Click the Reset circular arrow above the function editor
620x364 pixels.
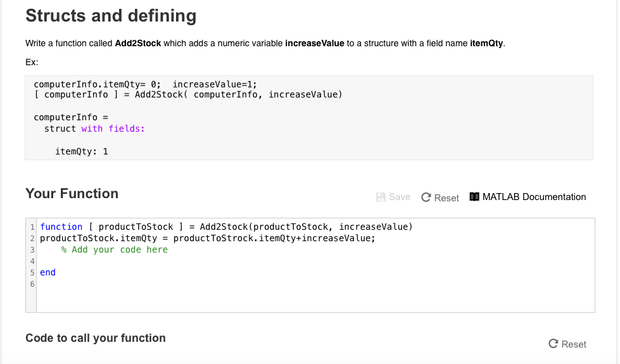[x=426, y=198]
